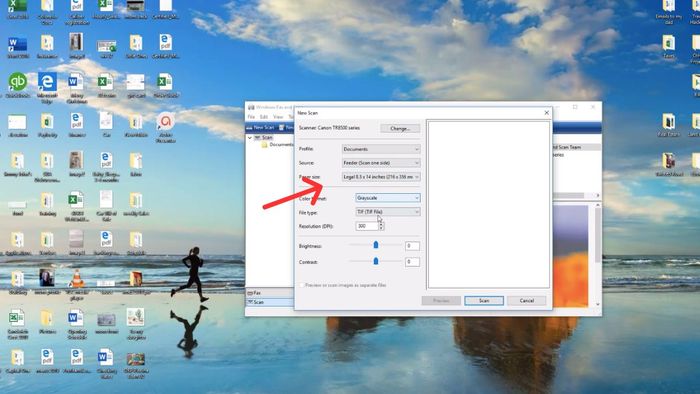Viewport: 700px width, 394px height.
Task: Click the Brightness slider handle
Action: click(x=376, y=245)
